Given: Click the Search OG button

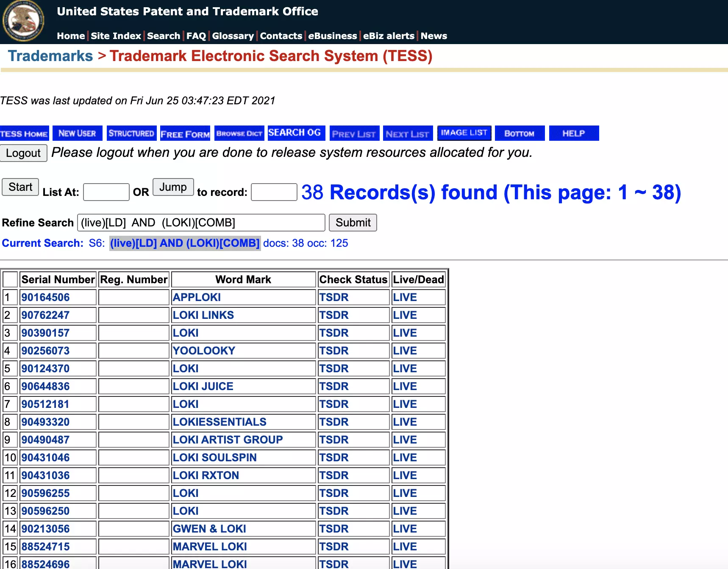Looking at the screenshot, I should pos(297,133).
